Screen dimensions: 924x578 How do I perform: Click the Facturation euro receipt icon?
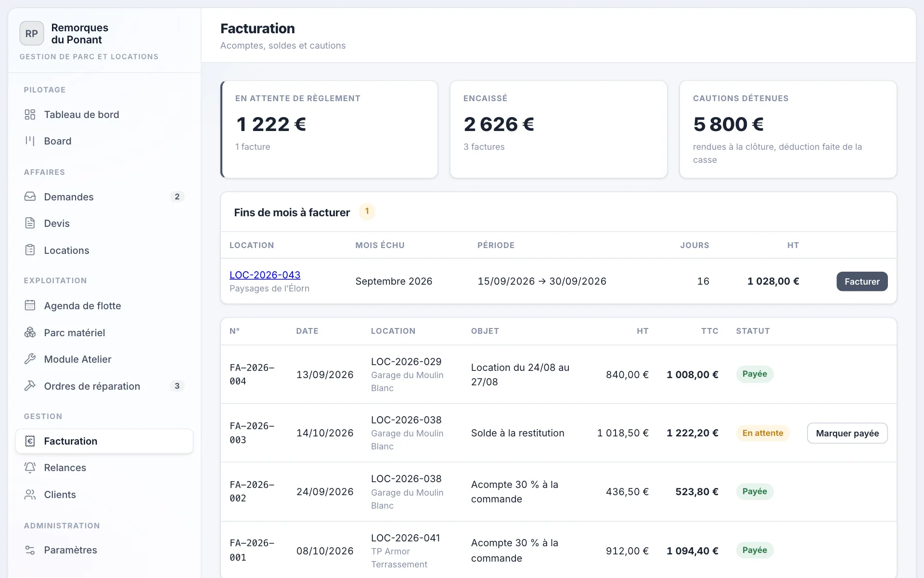[30, 441]
